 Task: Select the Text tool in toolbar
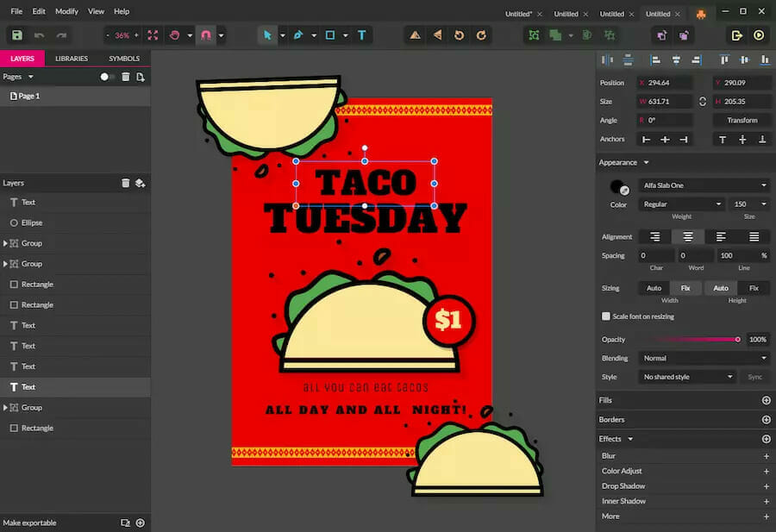(x=362, y=35)
